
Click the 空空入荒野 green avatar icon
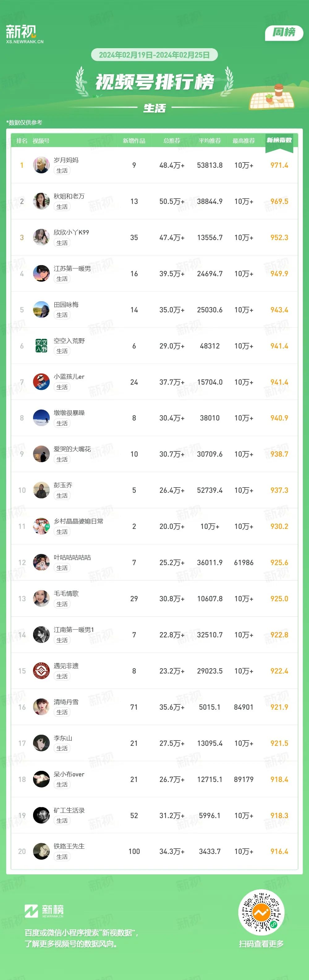pos(41,346)
